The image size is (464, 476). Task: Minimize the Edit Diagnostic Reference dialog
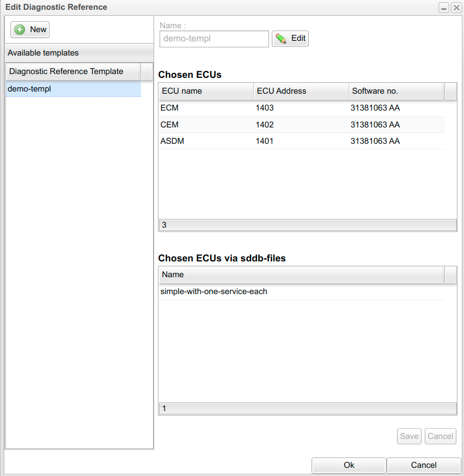(444, 8)
